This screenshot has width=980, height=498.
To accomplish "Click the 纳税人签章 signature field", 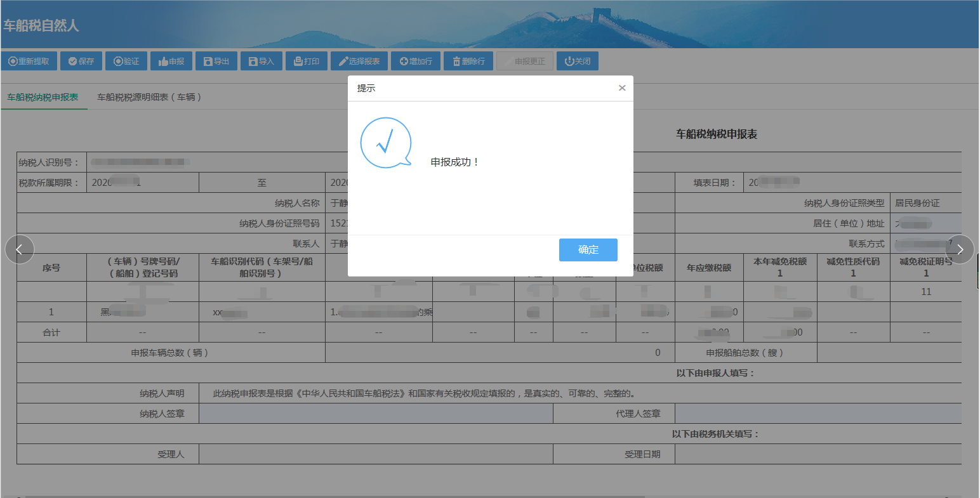I will (376, 414).
